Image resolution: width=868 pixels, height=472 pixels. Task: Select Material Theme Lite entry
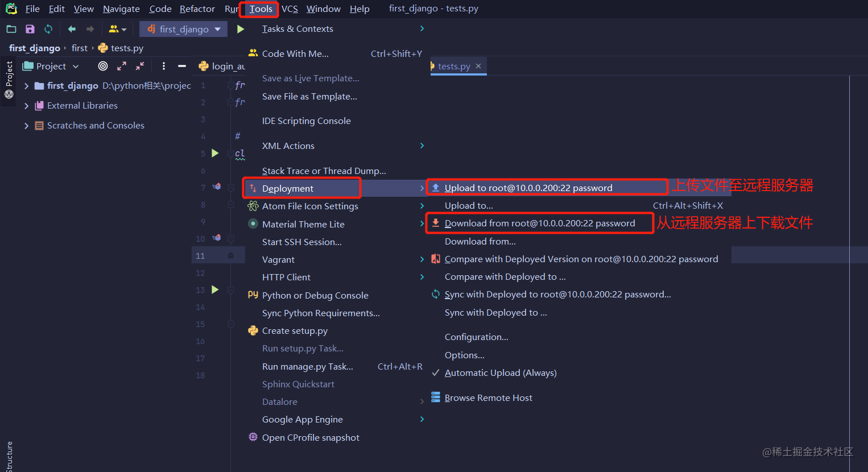pos(336,225)
